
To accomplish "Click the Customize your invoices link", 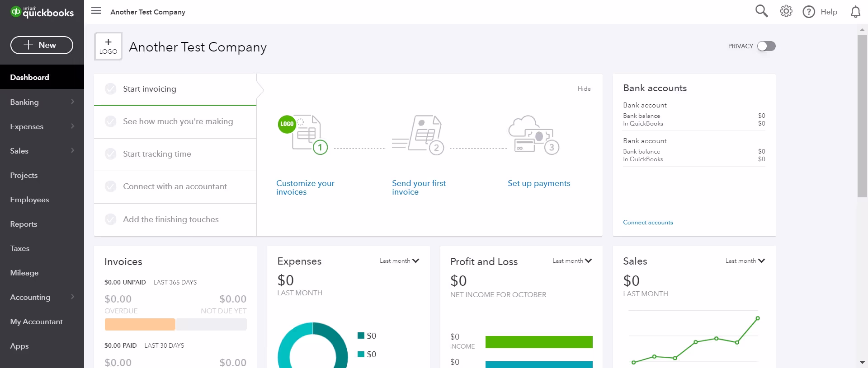I will [x=305, y=187].
